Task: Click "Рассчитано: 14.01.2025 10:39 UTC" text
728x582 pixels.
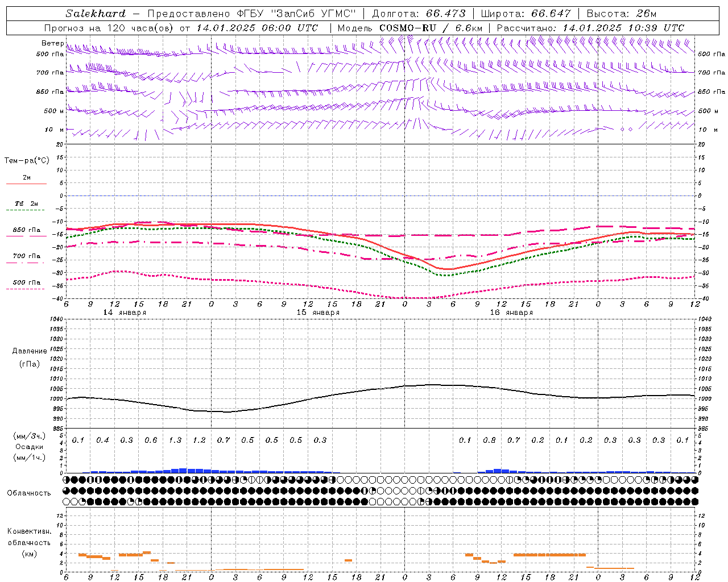Action: [x=590, y=28]
